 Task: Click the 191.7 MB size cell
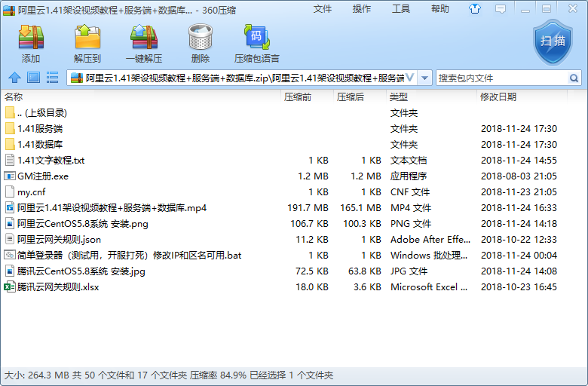[308, 208]
